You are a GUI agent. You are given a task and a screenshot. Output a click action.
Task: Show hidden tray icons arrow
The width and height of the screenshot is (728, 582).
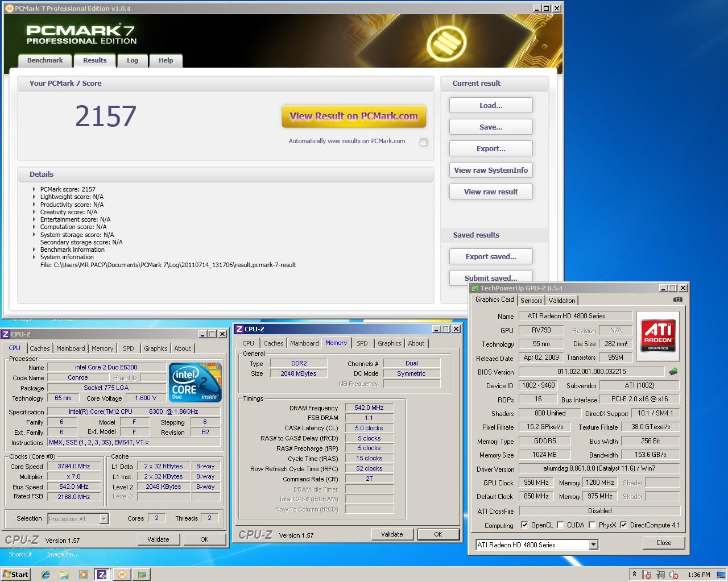[x=634, y=575]
